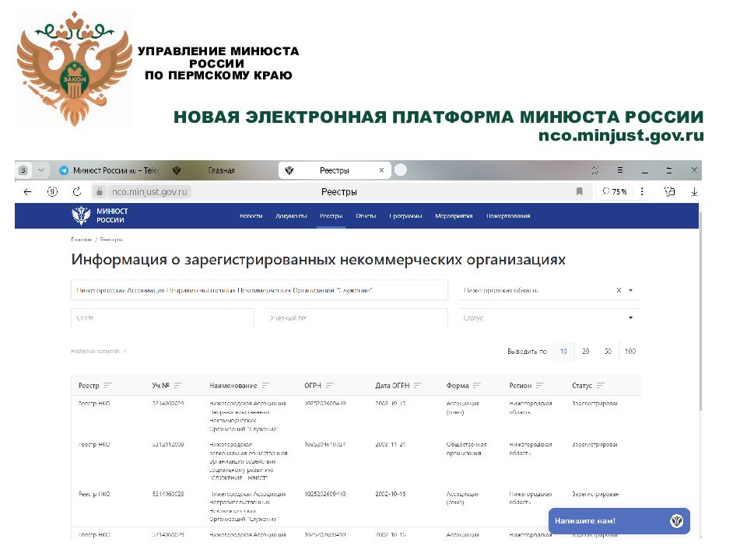Click the emblem icon in chat widget
The height and width of the screenshot is (560, 747).
tap(676, 521)
